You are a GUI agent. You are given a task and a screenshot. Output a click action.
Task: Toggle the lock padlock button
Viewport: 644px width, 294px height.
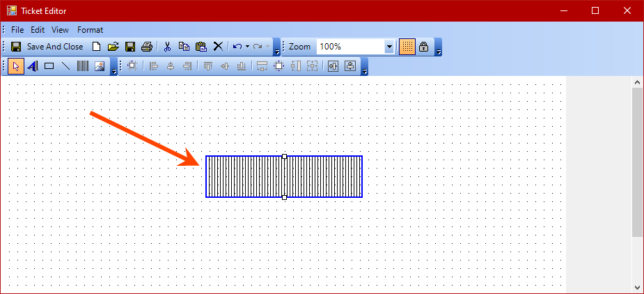(x=423, y=47)
